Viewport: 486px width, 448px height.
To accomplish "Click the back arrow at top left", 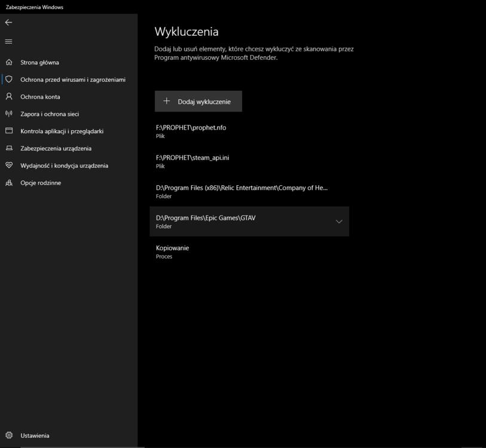I will (x=8, y=23).
